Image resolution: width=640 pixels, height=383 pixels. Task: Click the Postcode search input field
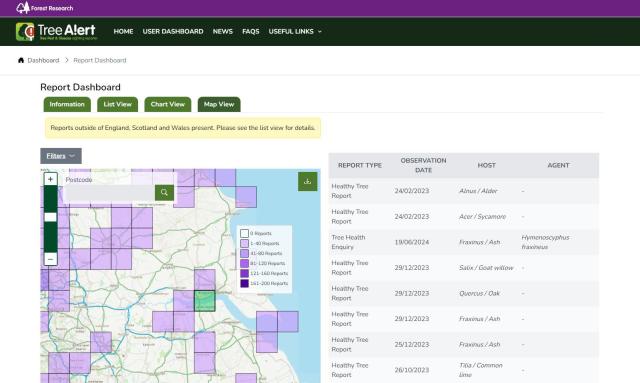[x=109, y=192]
